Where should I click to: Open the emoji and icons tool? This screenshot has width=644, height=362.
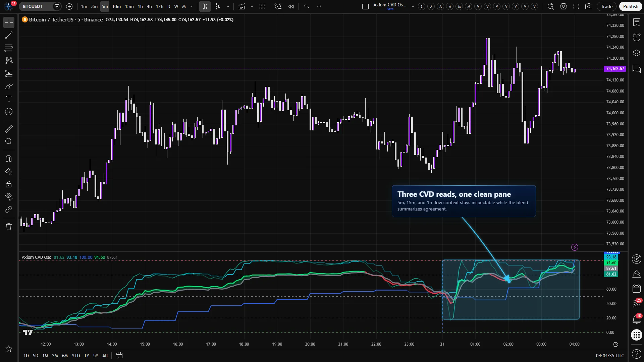tap(9, 112)
